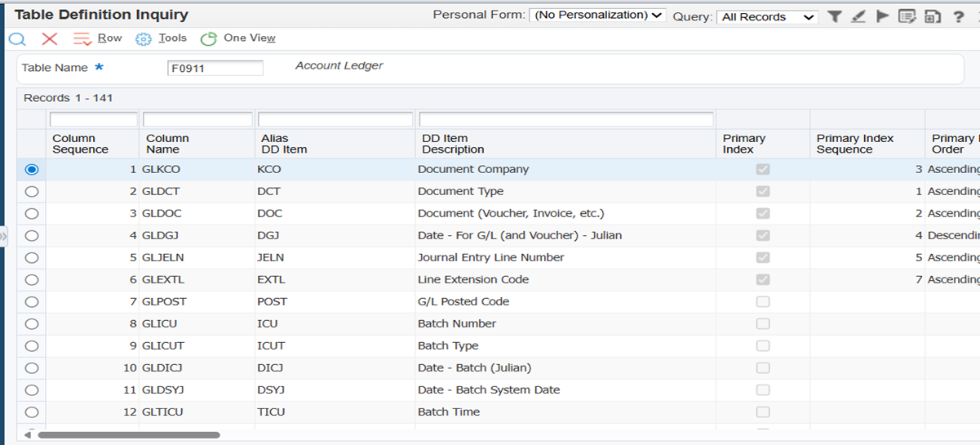Select radio button for GLDCT row

tap(32, 191)
